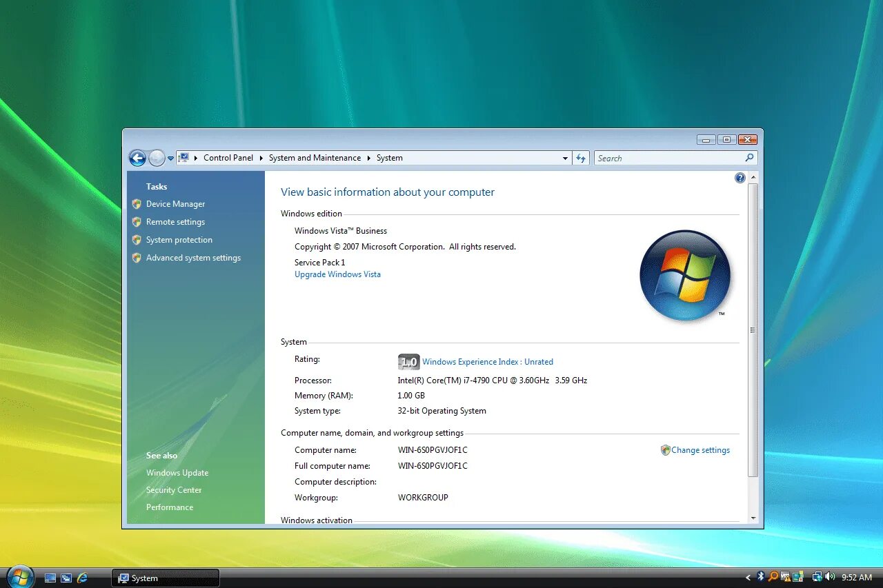Open Windows Update under See also
This screenshot has height=588, width=883.
coord(177,473)
